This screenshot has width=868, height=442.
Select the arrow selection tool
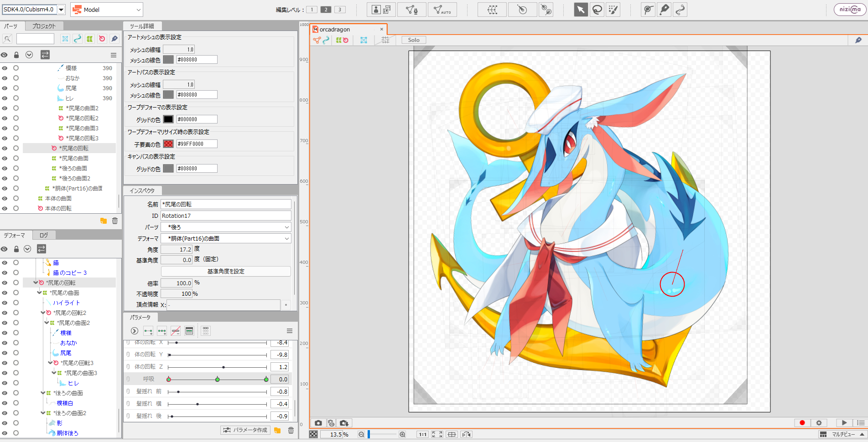point(580,10)
